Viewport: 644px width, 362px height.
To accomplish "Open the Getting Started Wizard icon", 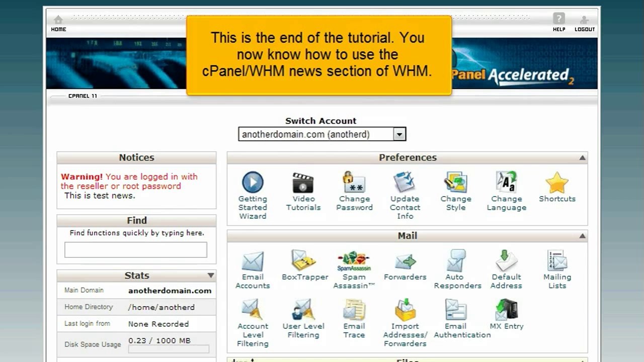I will pyautogui.click(x=253, y=183).
